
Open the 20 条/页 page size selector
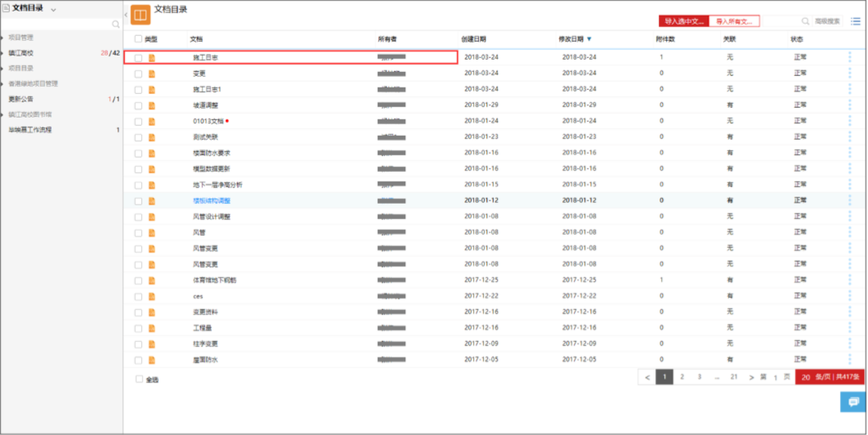pos(830,377)
